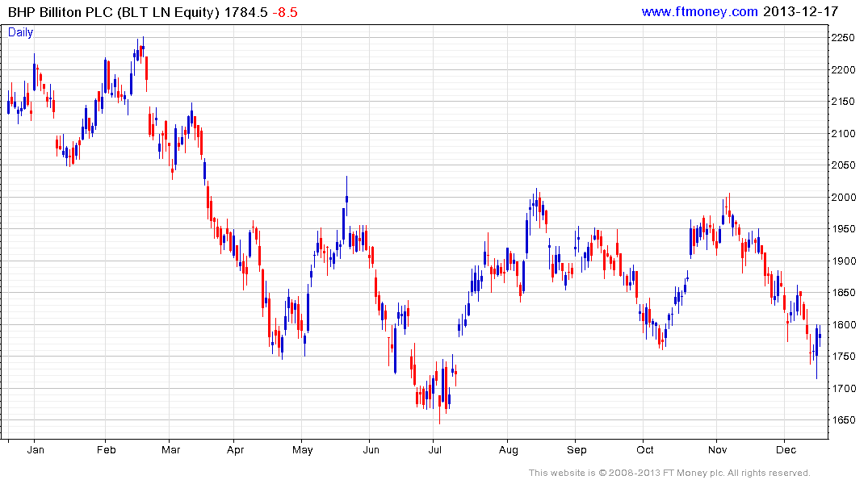
Task: Click the May month label
Action: point(302,449)
